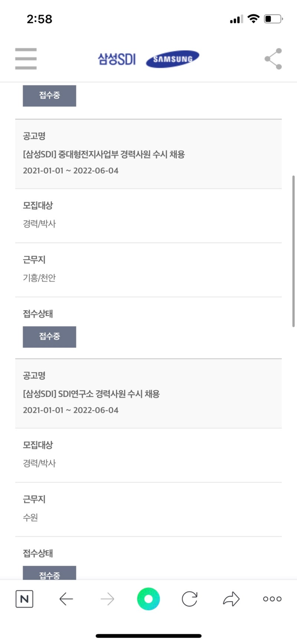
Task: Open the three-dot more menu
Action: (x=272, y=599)
